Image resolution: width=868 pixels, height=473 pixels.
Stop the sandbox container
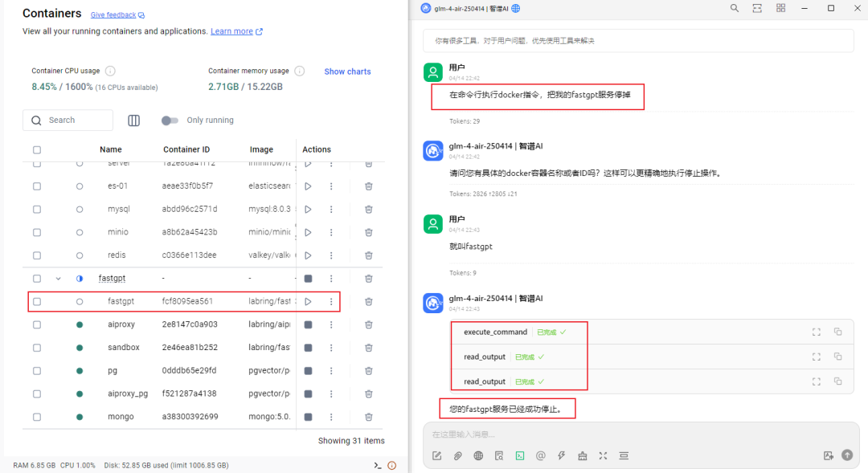point(309,348)
